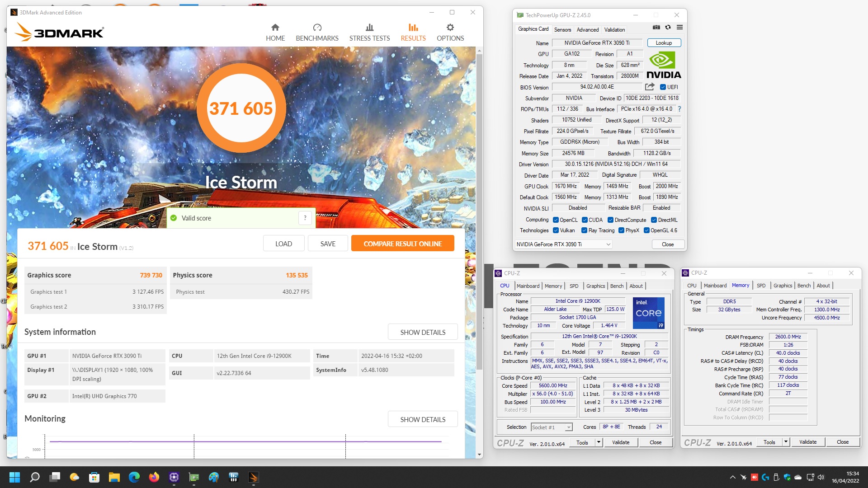Open volume control in system tray
The image size is (868, 488).
point(821,477)
